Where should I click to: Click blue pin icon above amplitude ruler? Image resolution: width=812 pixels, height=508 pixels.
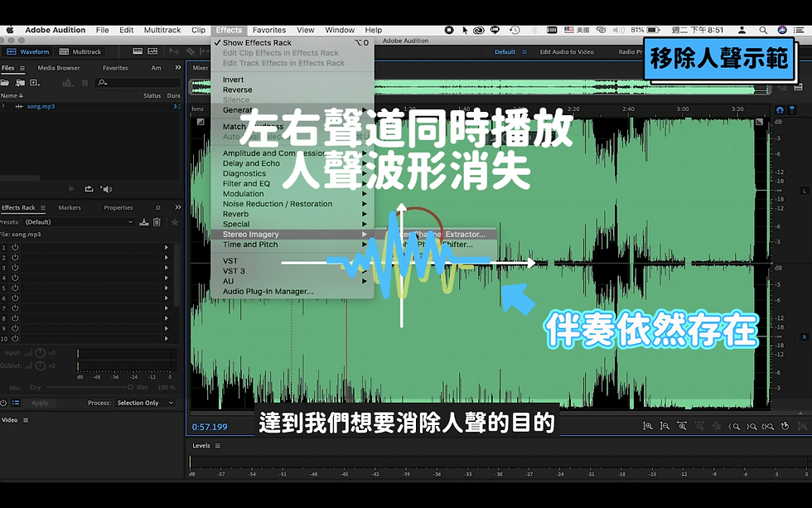pos(792,109)
